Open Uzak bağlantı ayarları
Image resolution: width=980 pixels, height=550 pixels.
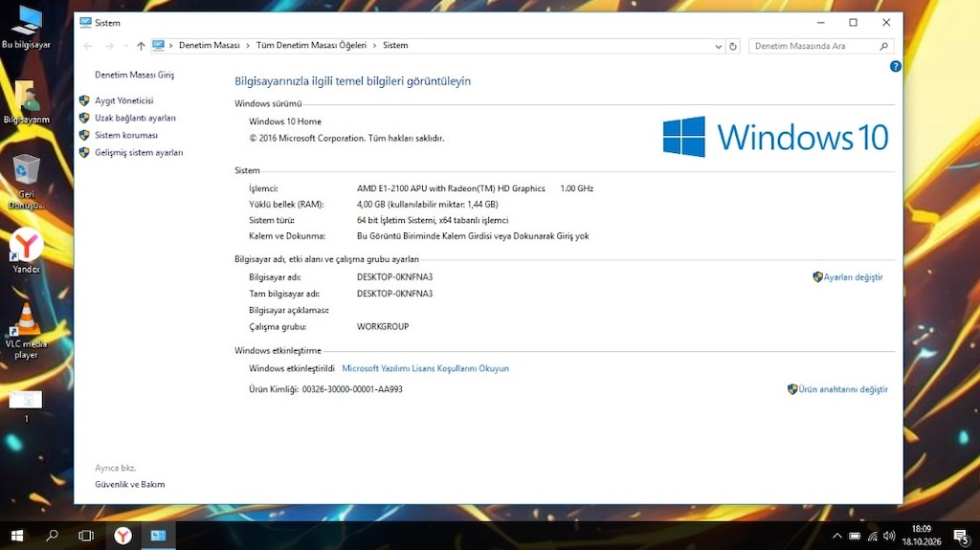(x=135, y=118)
